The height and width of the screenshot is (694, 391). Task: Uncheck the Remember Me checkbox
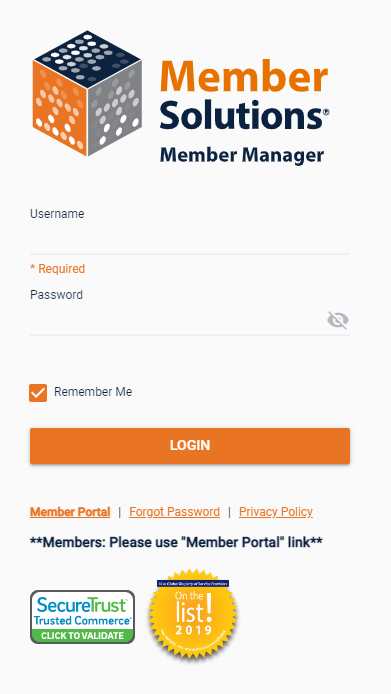pyautogui.click(x=38, y=393)
